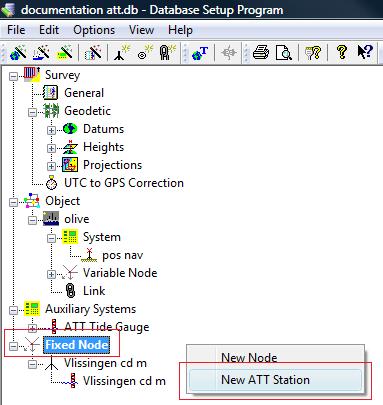Expand the Projections node

[x=51, y=166]
